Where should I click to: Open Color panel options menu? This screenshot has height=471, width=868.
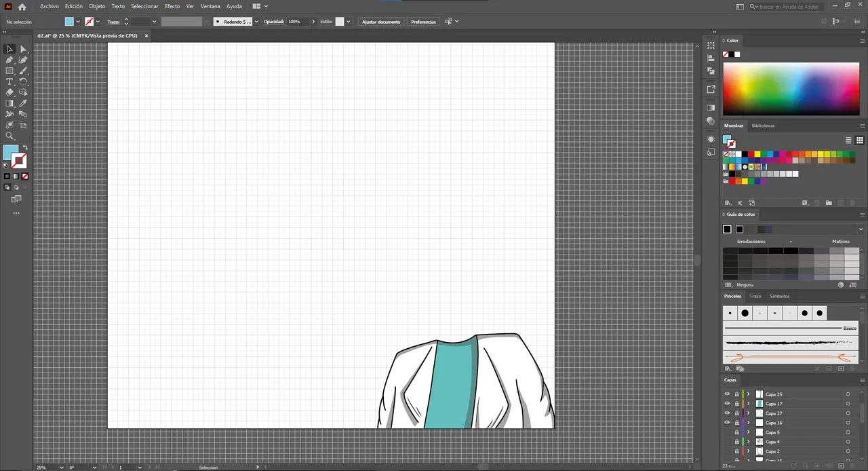[863, 40]
